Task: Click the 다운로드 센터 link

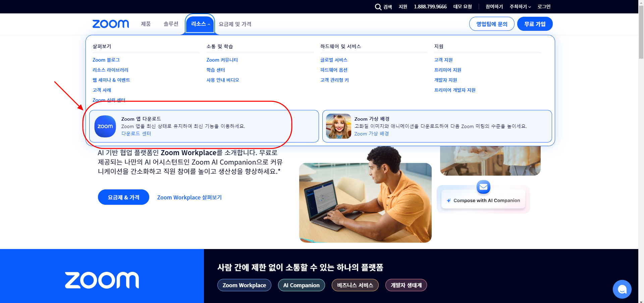Action: pos(136,134)
